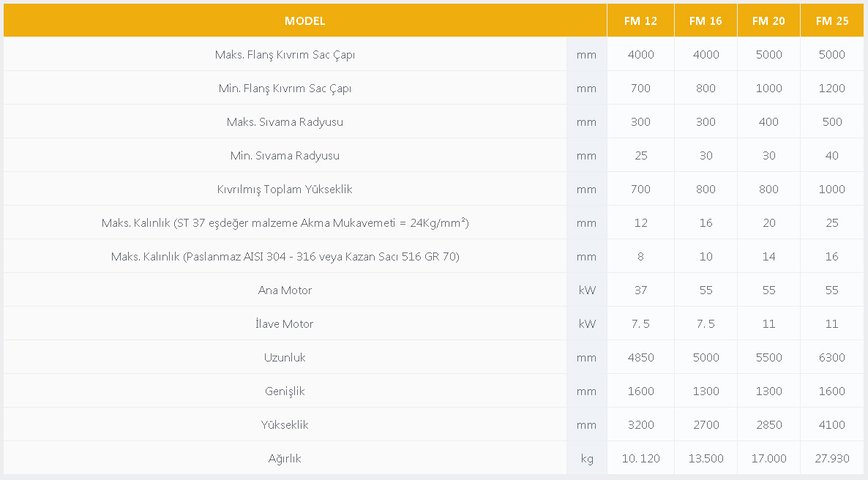The height and width of the screenshot is (480, 868).
Task: Click the Maks. Kalınlık Paslanmaz AISI 304 row label
Action: pyautogui.click(x=285, y=257)
